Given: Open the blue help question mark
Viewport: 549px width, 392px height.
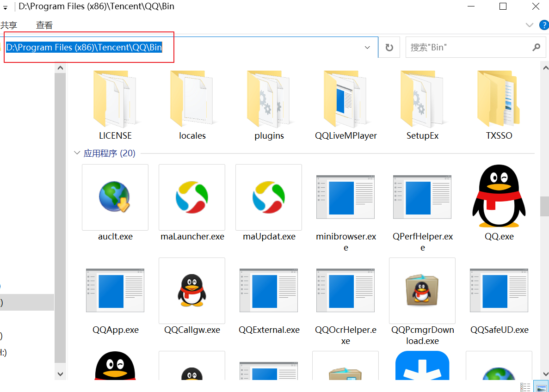Looking at the screenshot, I should [x=544, y=25].
